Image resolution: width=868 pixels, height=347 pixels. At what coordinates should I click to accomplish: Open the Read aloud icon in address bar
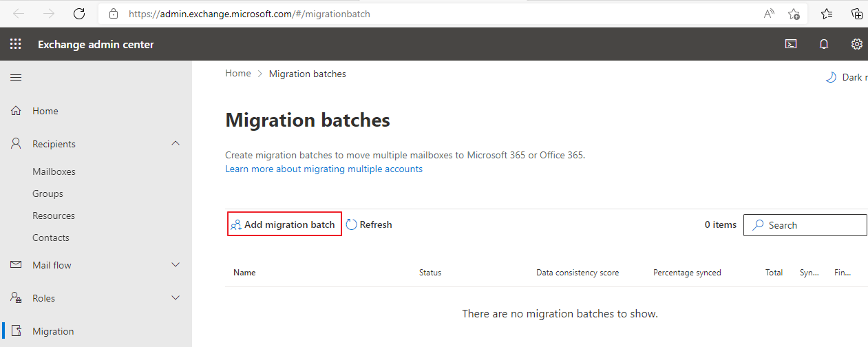(769, 14)
